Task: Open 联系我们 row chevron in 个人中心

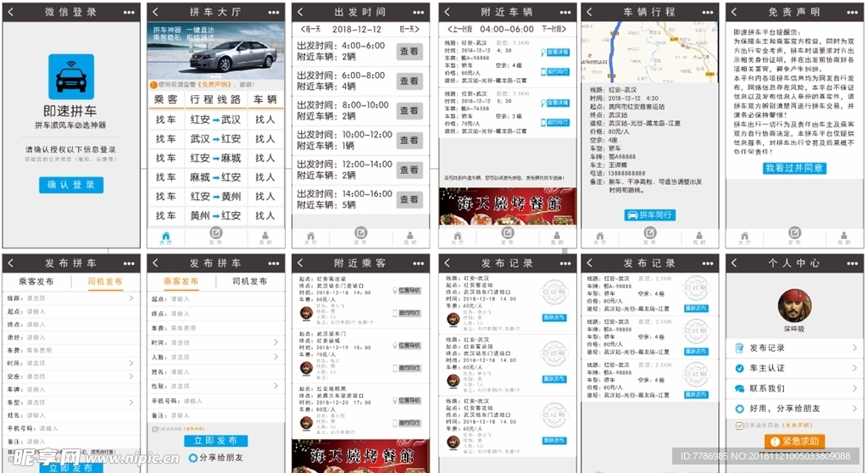Action: coord(854,388)
